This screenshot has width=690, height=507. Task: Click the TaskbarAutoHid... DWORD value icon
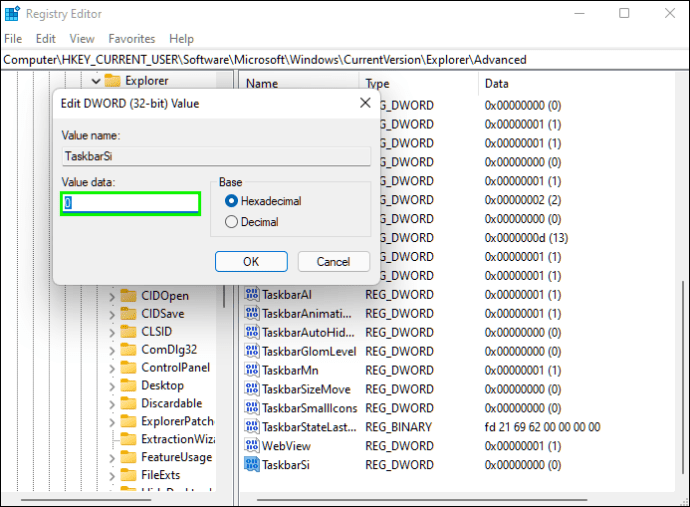(252, 332)
